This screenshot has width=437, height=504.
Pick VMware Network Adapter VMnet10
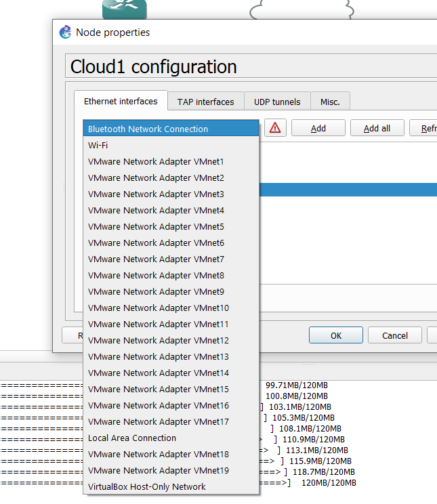(x=171, y=308)
